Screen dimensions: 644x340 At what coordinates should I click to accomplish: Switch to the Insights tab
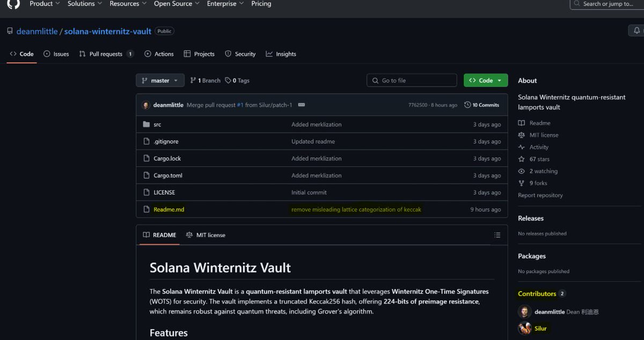pyautogui.click(x=281, y=54)
